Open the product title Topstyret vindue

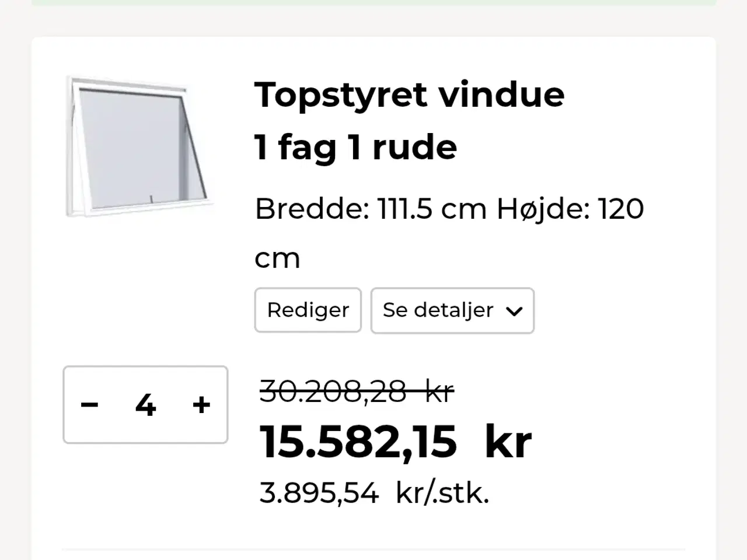click(409, 94)
